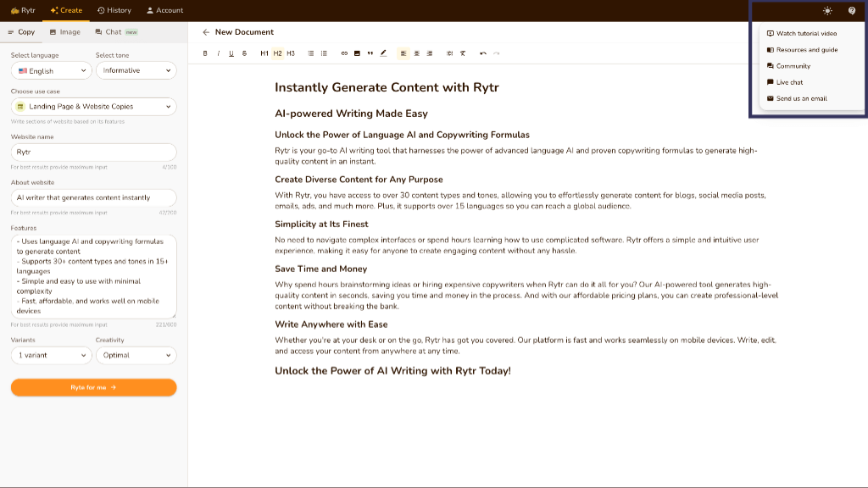This screenshot has width=868, height=488.
Task: Toggle the active H2 heading style
Action: 277,53
